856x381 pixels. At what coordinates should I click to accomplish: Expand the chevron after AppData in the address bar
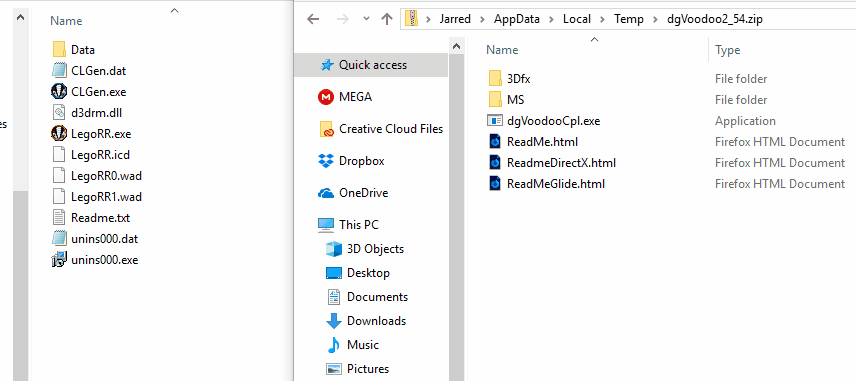(x=551, y=19)
